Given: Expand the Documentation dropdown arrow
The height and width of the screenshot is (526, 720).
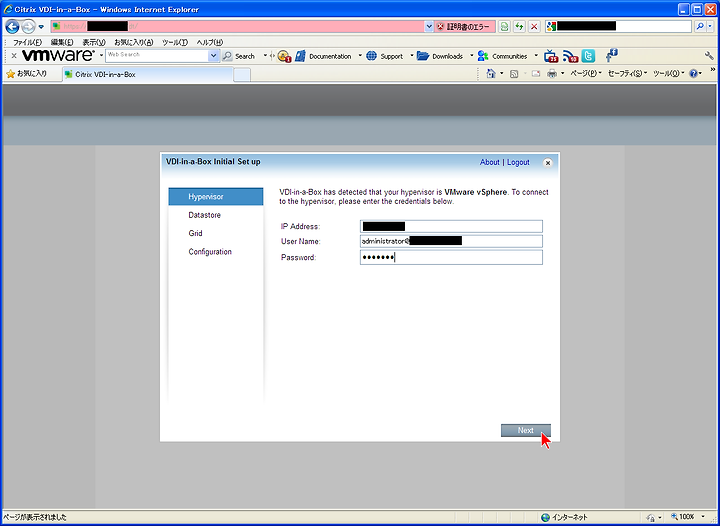Looking at the screenshot, I should (360, 56).
